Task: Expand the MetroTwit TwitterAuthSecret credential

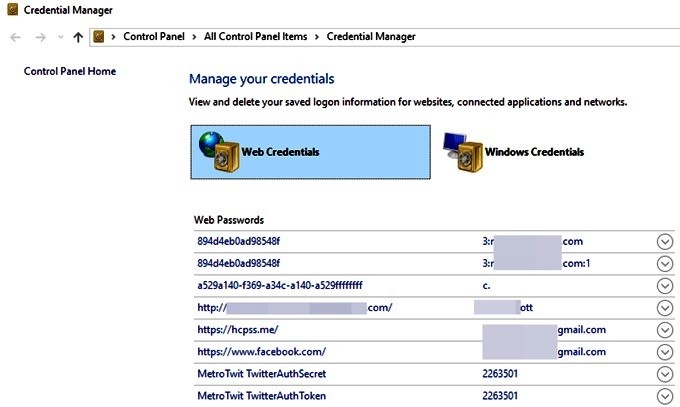Action: coord(664,374)
